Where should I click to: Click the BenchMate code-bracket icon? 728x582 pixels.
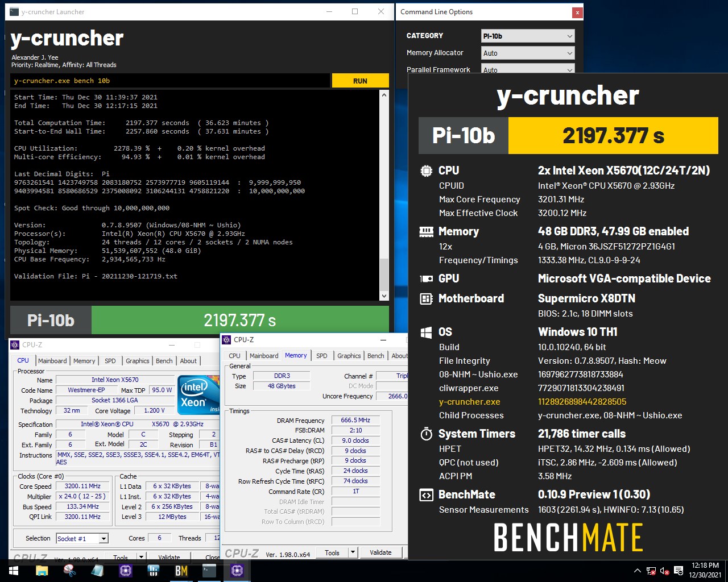coord(426,494)
